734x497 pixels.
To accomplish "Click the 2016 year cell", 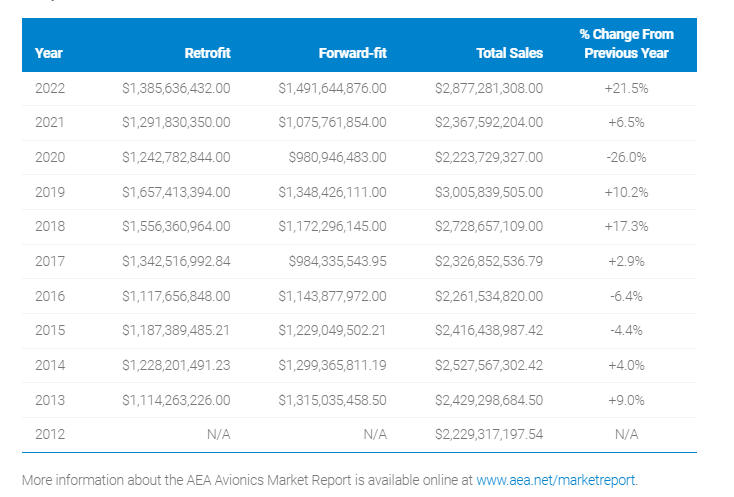I will click(49, 296).
